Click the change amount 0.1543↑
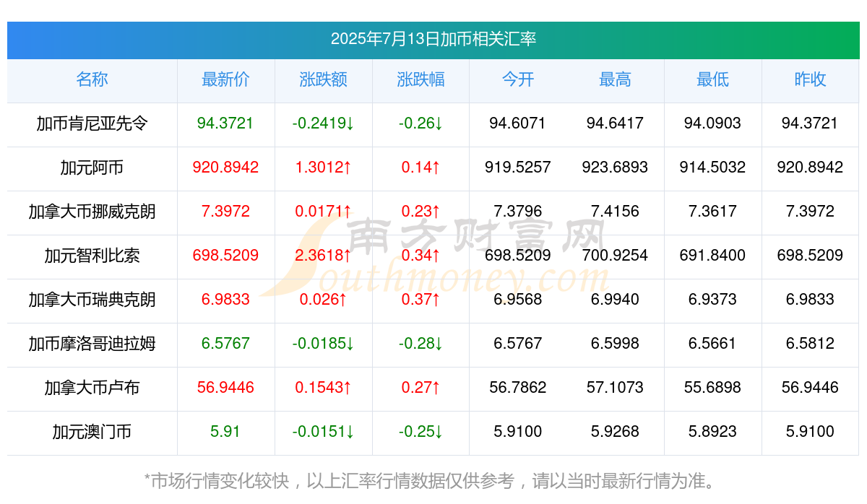 click(323, 388)
